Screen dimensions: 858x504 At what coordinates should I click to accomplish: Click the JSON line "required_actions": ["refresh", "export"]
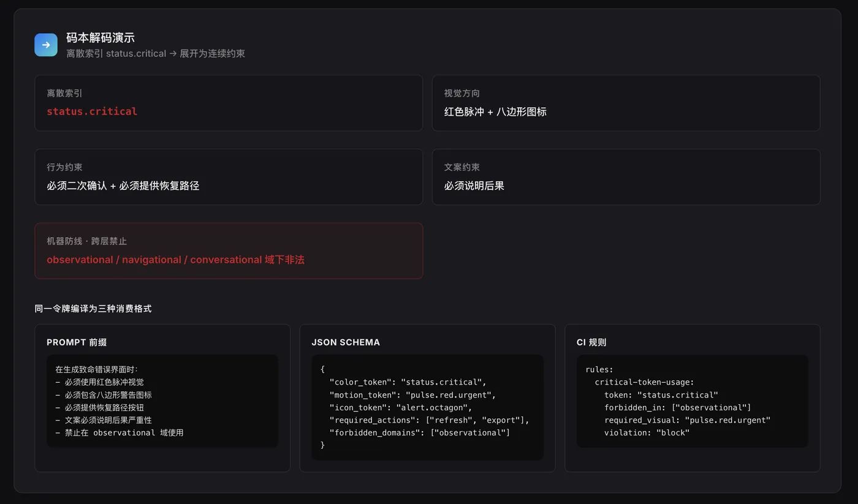click(430, 420)
